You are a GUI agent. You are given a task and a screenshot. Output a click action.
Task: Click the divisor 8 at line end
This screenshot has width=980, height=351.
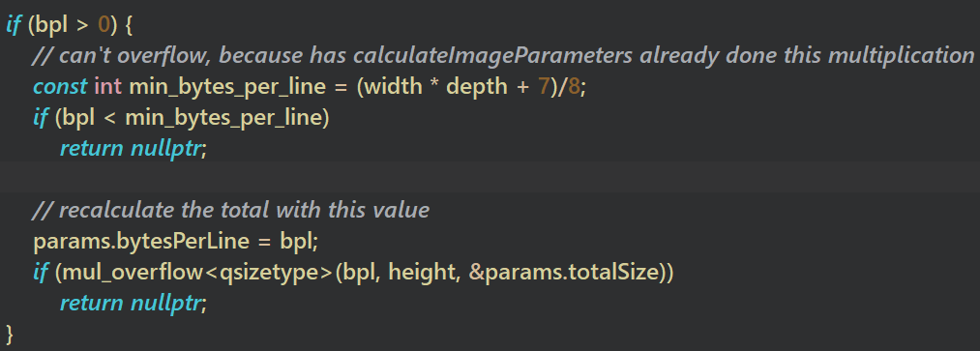(x=574, y=87)
